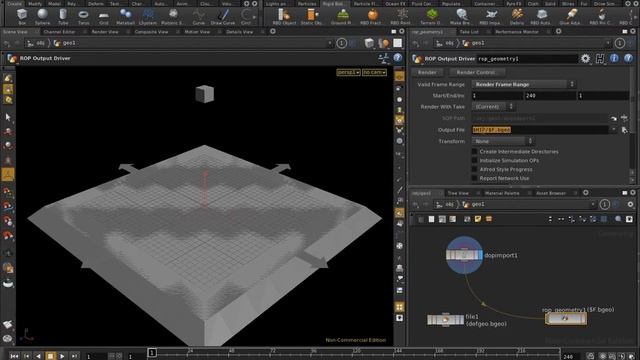Viewport: 640px width, 360px height.
Task: Select the Tube shelf tool
Action: [x=63, y=16]
